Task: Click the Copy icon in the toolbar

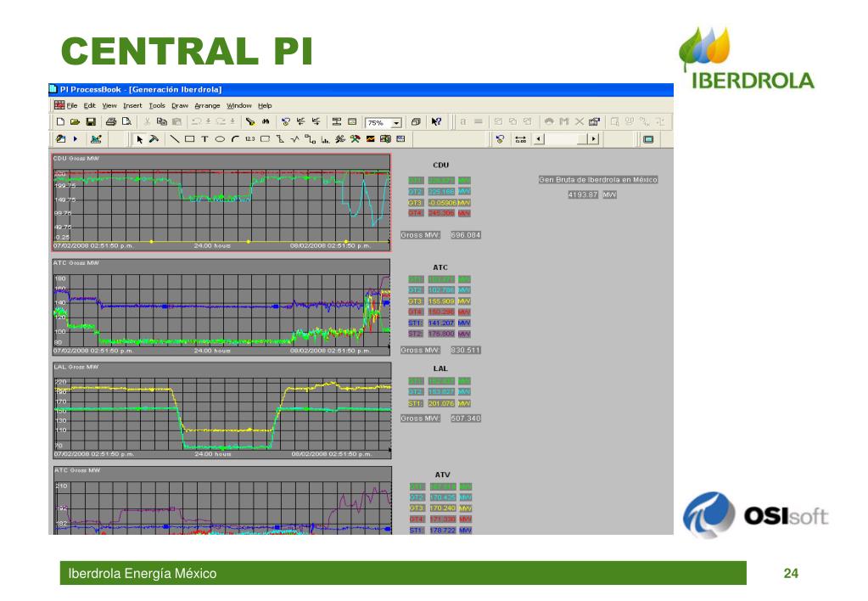Action: point(162,122)
